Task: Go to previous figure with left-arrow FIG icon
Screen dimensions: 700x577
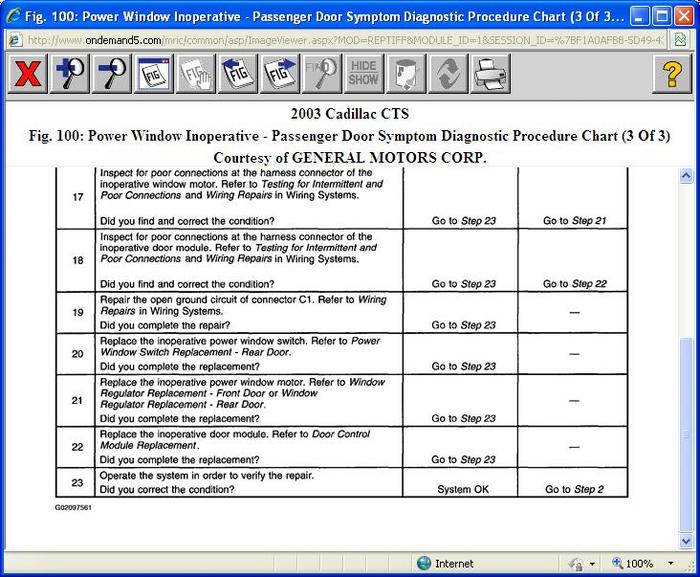Action: 238,73
